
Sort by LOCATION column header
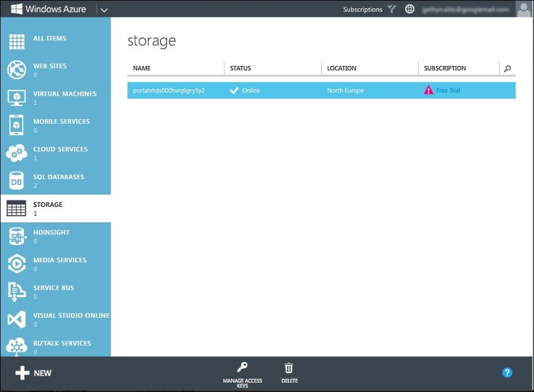point(342,68)
